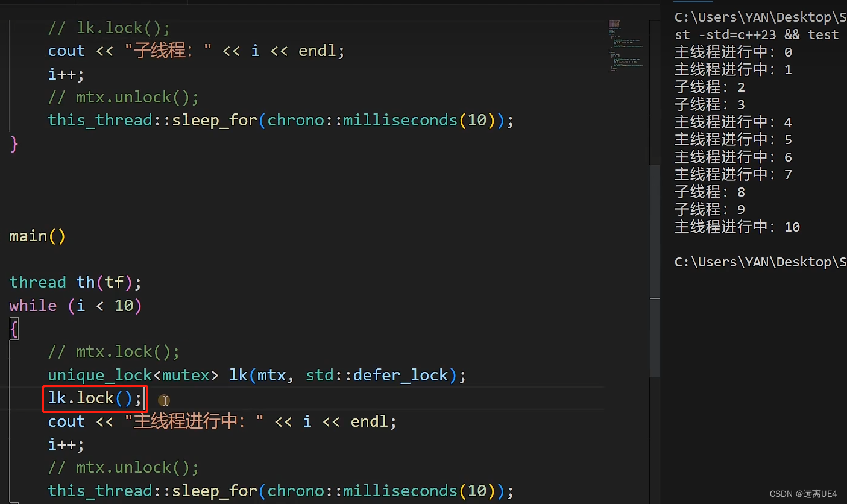Click terminal output "主线程进行中: 10"
The width and height of the screenshot is (847, 504).
point(737,227)
